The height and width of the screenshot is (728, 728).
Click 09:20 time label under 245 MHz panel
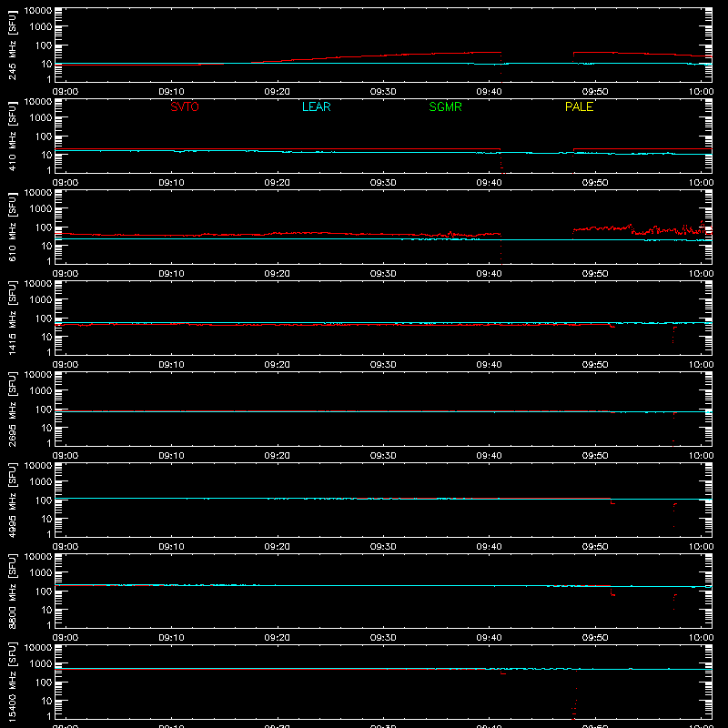[x=278, y=92]
